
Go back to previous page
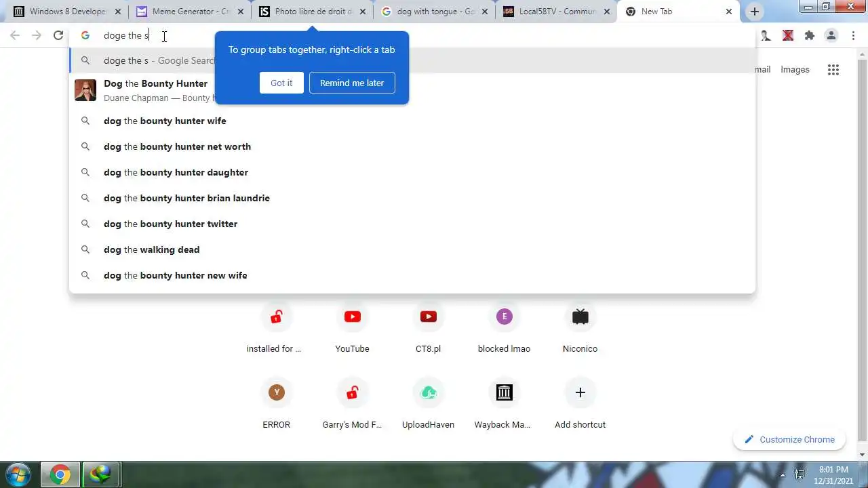[x=15, y=36]
